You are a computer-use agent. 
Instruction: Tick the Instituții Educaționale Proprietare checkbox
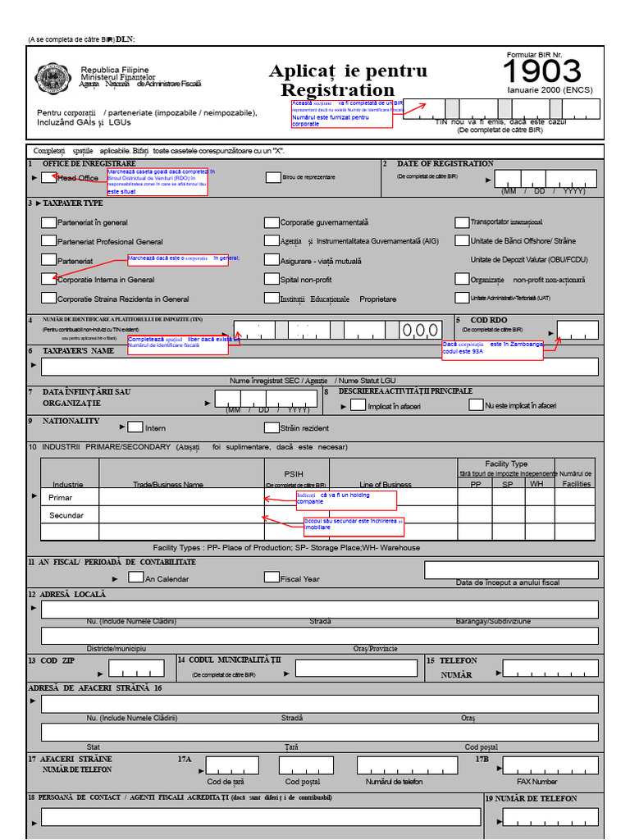[x=272, y=298]
